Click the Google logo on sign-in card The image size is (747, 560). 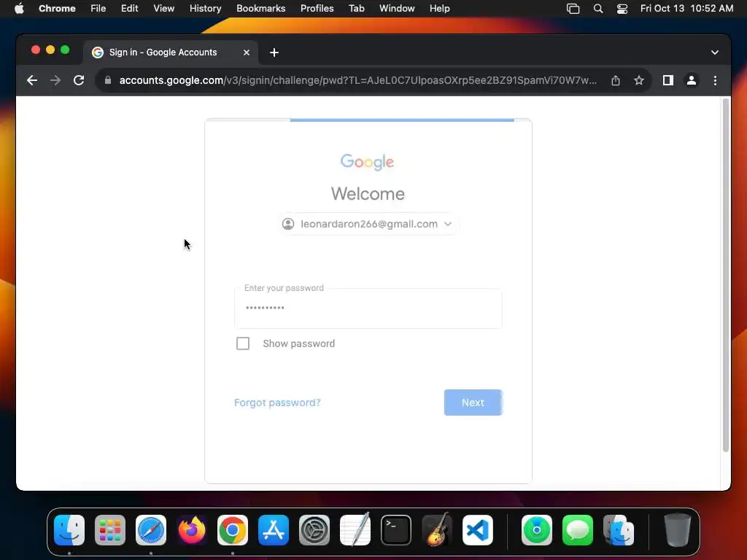(368, 162)
